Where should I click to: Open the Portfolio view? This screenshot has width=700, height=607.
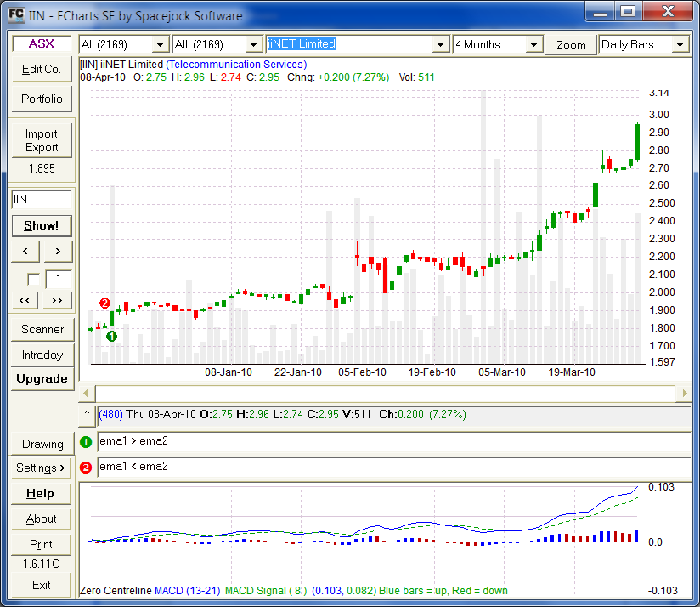click(x=42, y=99)
